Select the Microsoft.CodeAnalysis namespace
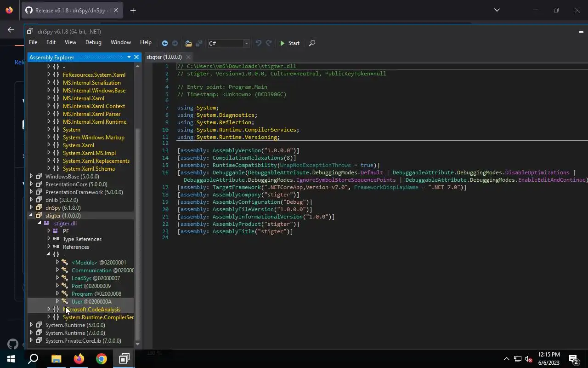The width and height of the screenshot is (588, 368). 91,310
